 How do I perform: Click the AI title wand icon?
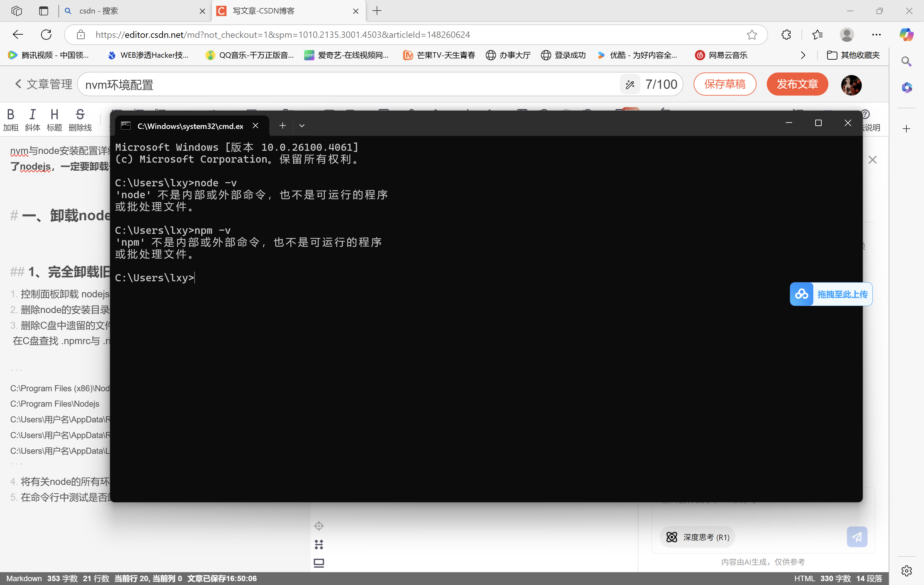630,84
